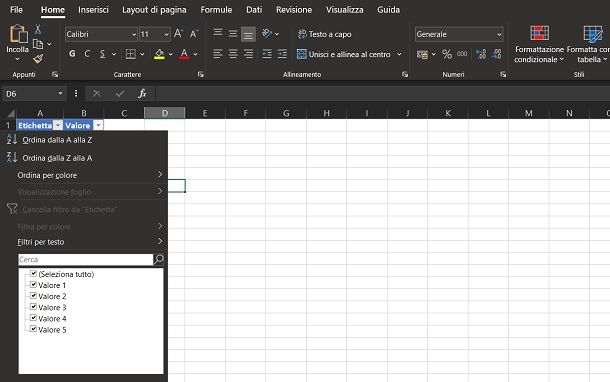Apply the red font color
Viewport: 610px width, 382px height.
[x=184, y=54]
